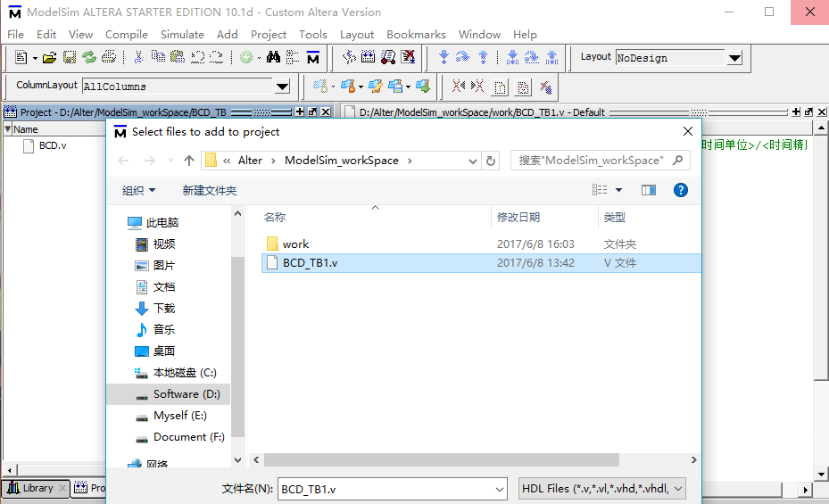Click the 名称 name column header
This screenshot has height=504, width=829.
click(x=274, y=217)
